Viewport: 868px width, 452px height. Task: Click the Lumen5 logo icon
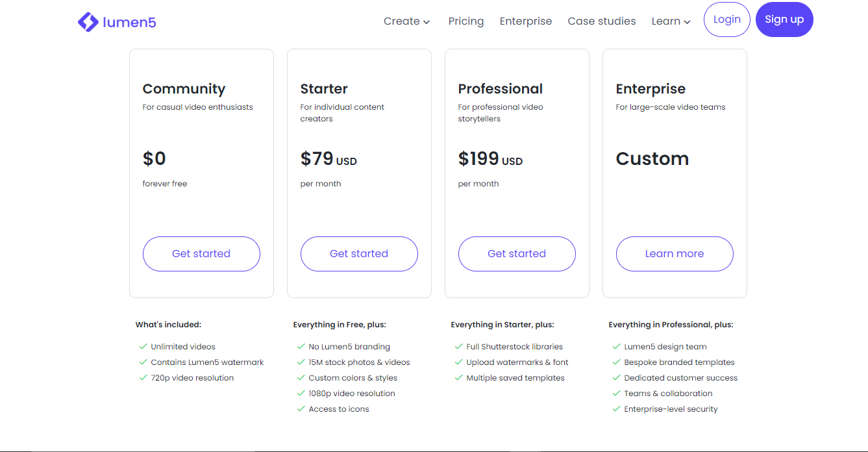click(88, 22)
